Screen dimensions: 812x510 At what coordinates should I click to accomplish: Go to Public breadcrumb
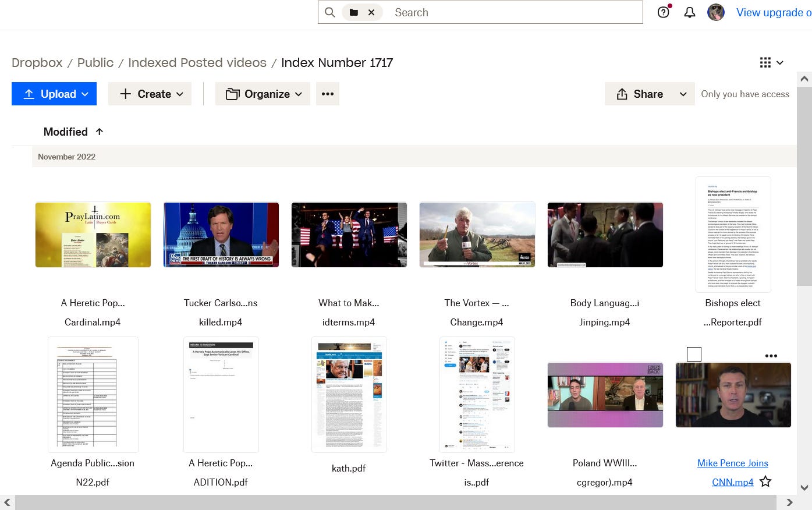point(95,62)
